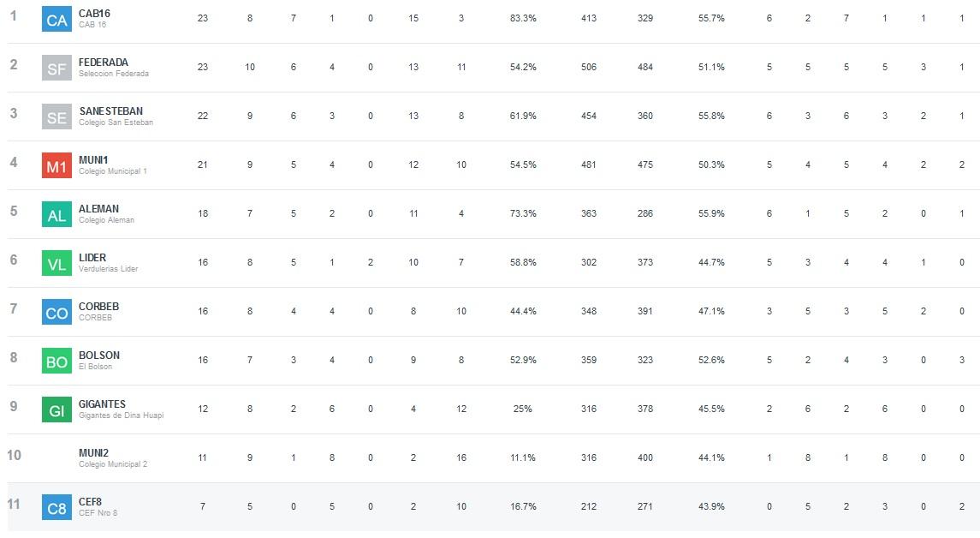Click CAB16's 83.3% win percentage cell
The image size is (980, 538).
(x=523, y=18)
